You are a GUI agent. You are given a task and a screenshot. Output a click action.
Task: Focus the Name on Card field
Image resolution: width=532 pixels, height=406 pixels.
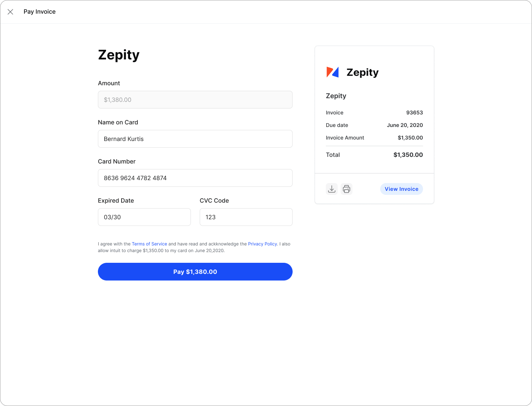coord(195,139)
